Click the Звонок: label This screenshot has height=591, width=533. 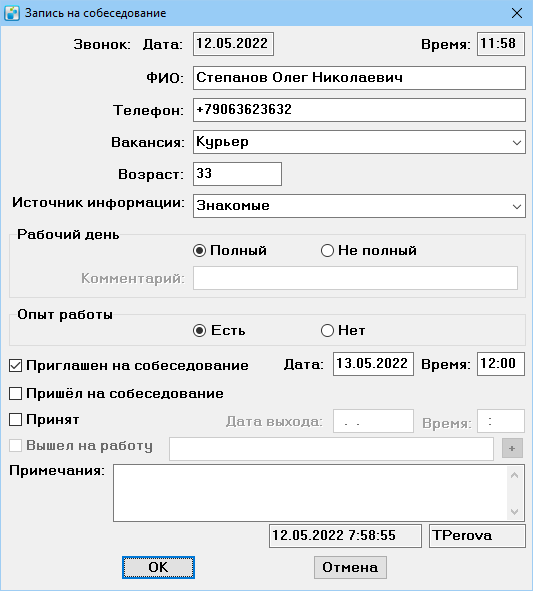point(102,44)
